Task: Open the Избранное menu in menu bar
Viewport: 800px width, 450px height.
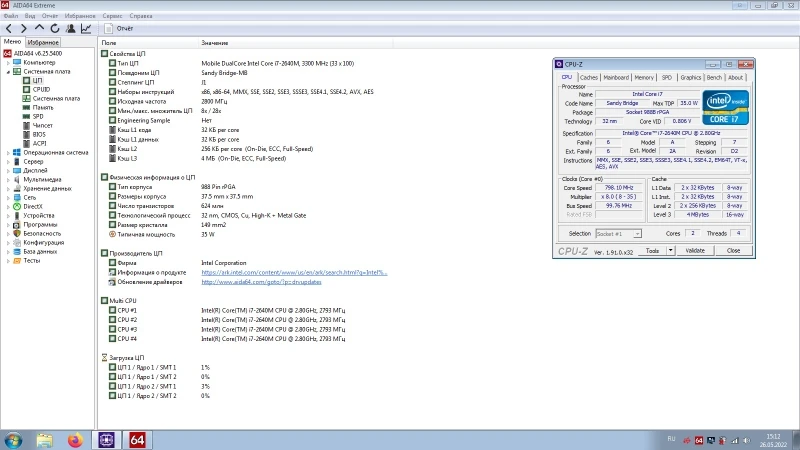Action: pos(80,16)
